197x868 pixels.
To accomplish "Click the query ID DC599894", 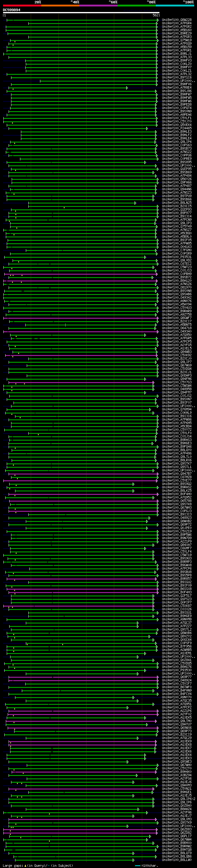I will (11, 10).
